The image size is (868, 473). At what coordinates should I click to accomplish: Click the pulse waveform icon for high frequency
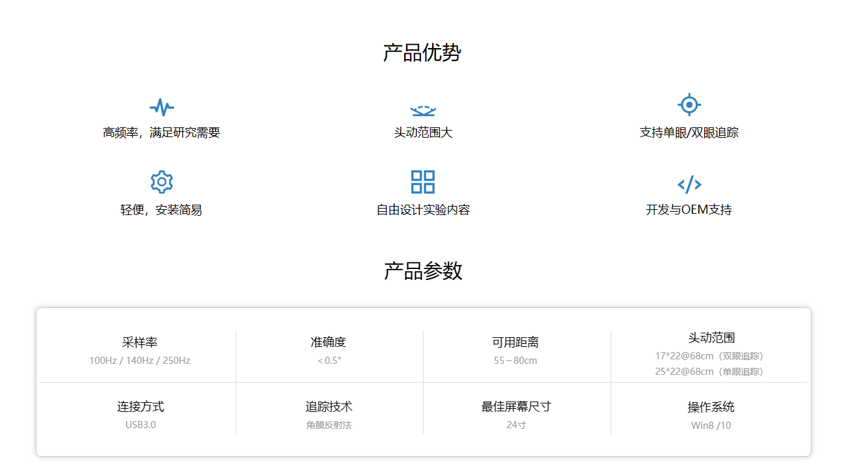(162, 107)
